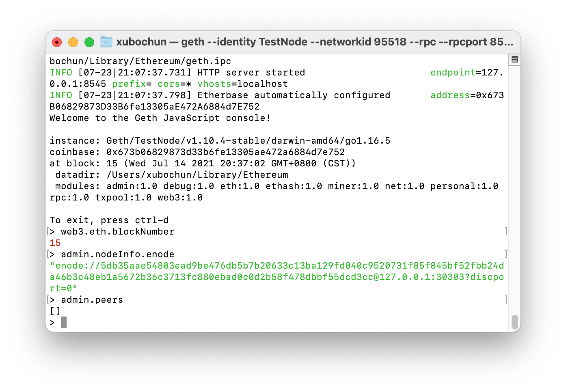This screenshot has height=392, width=566.
Task: Click the empty brackets peers result
Action: pyautogui.click(x=55, y=311)
